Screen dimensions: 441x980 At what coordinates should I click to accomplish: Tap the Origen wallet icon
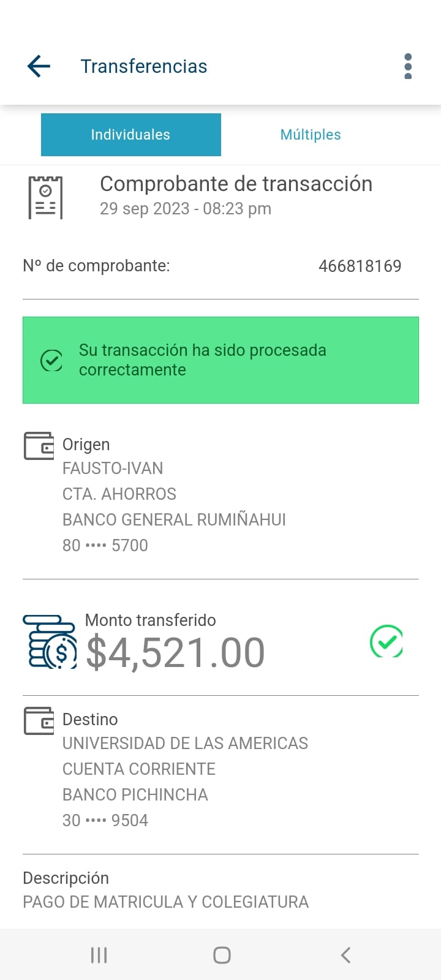39,446
